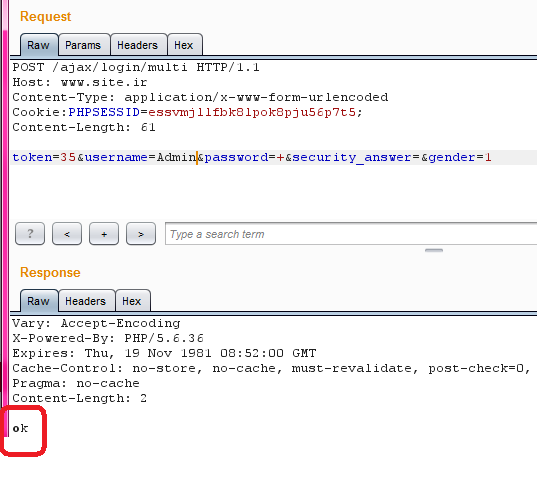The image size is (537, 495).
Task: Click the request Content-Length: 61 line
Action: pos(84,127)
